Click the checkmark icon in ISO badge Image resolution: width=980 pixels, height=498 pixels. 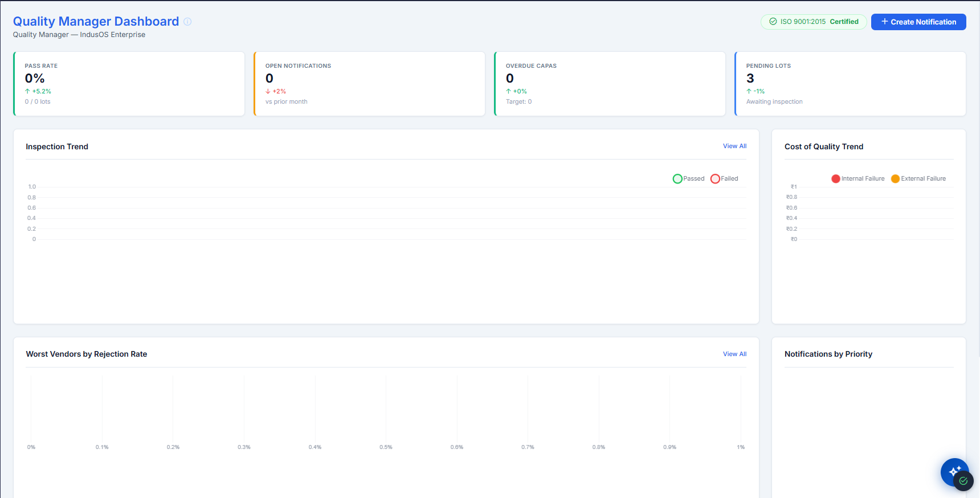[773, 22]
